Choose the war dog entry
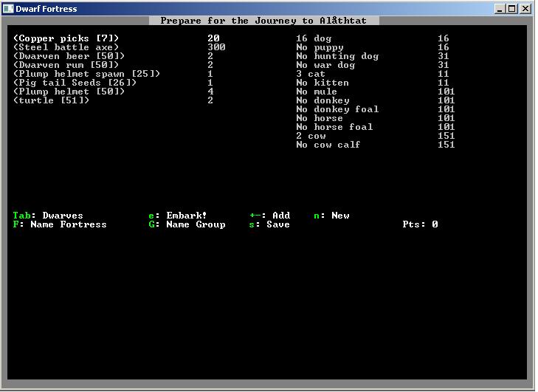This screenshot has height=392, width=538. click(325, 65)
